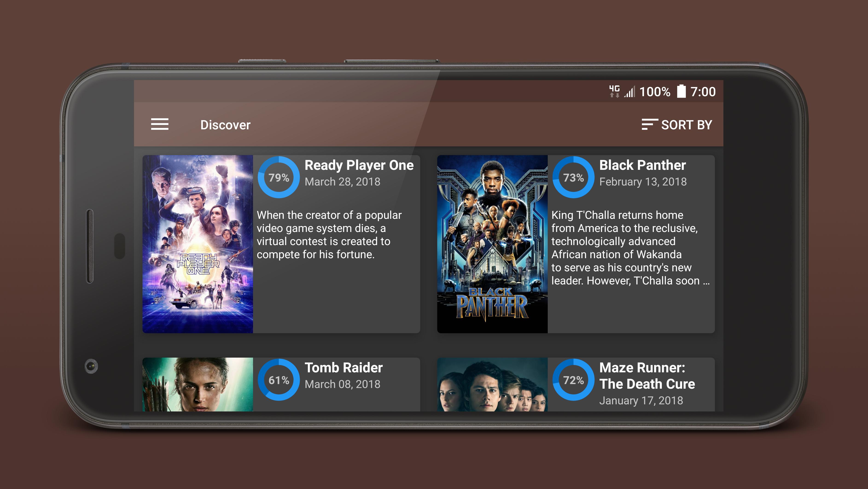Tap the sort lines icon
868x489 pixels.
(x=649, y=124)
